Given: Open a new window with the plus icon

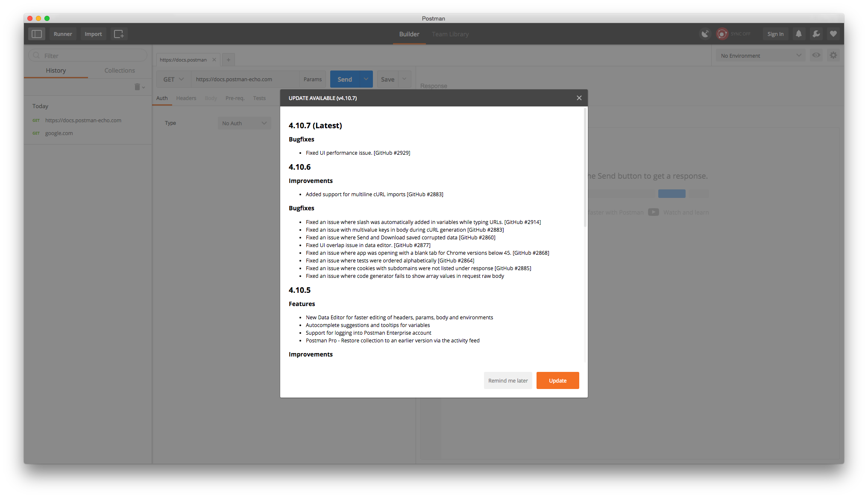Looking at the screenshot, I should point(119,34).
